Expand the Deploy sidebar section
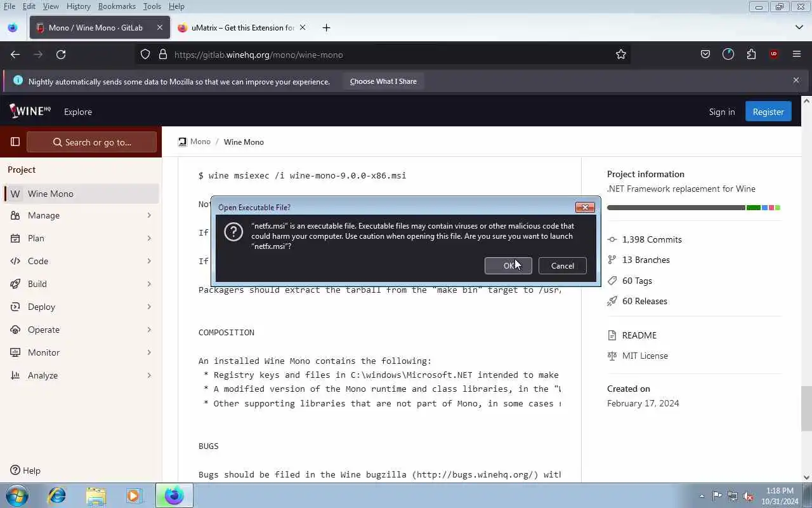The height and width of the screenshot is (508, 812). coord(81,307)
